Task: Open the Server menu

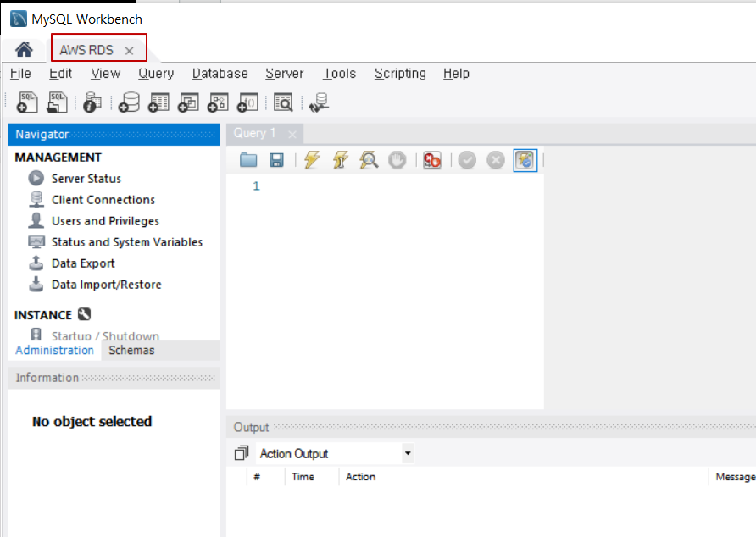Action: pos(285,74)
